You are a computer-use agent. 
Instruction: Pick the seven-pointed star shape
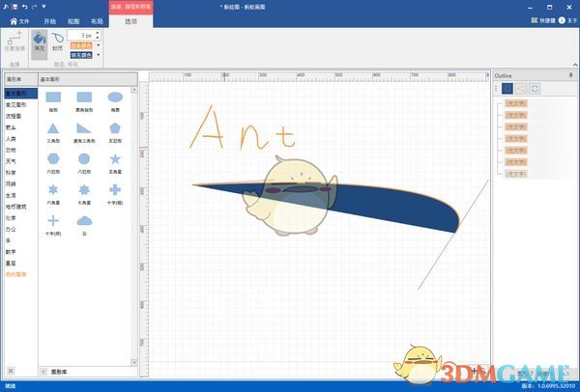coord(84,190)
